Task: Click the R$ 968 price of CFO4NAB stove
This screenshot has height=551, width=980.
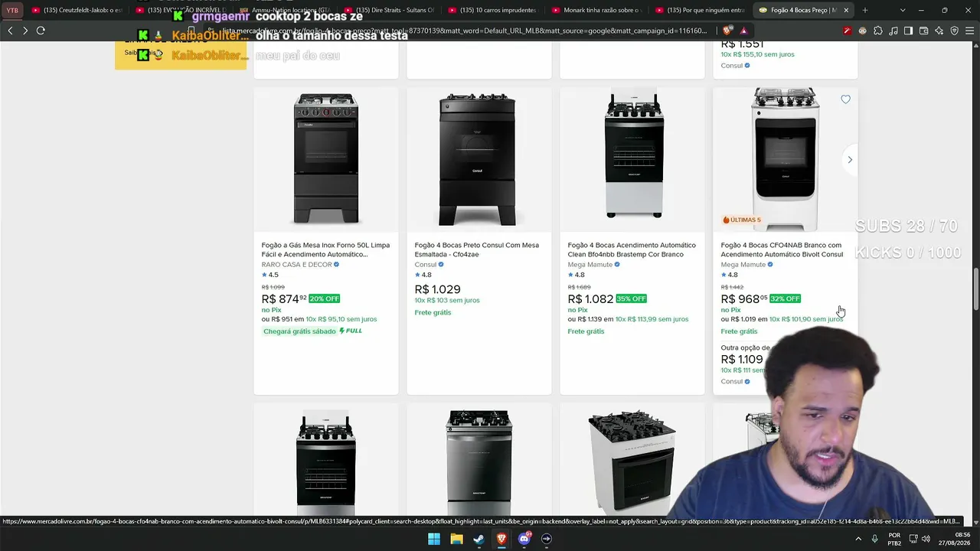Action: (x=743, y=298)
